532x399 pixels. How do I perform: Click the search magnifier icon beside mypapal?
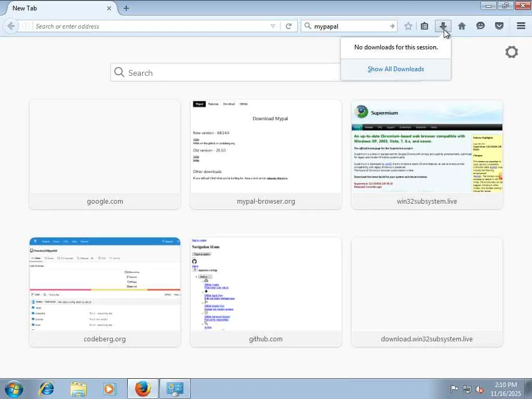[x=308, y=26]
